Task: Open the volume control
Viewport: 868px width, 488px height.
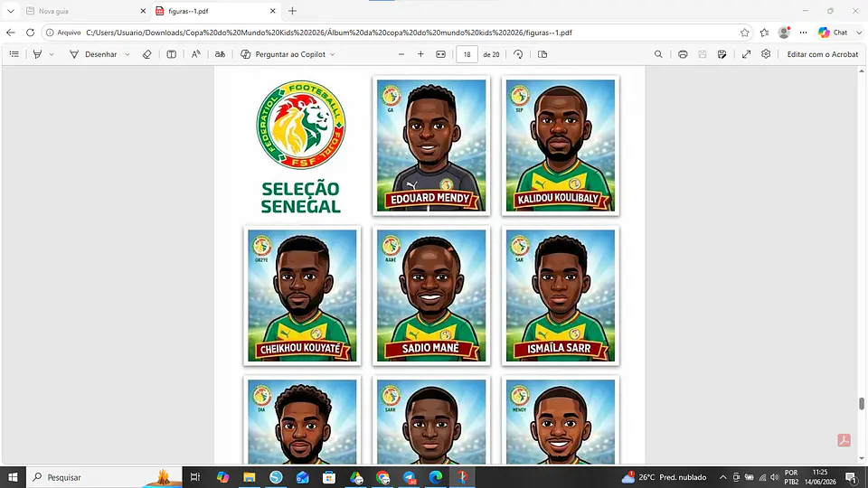Action: [775, 477]
